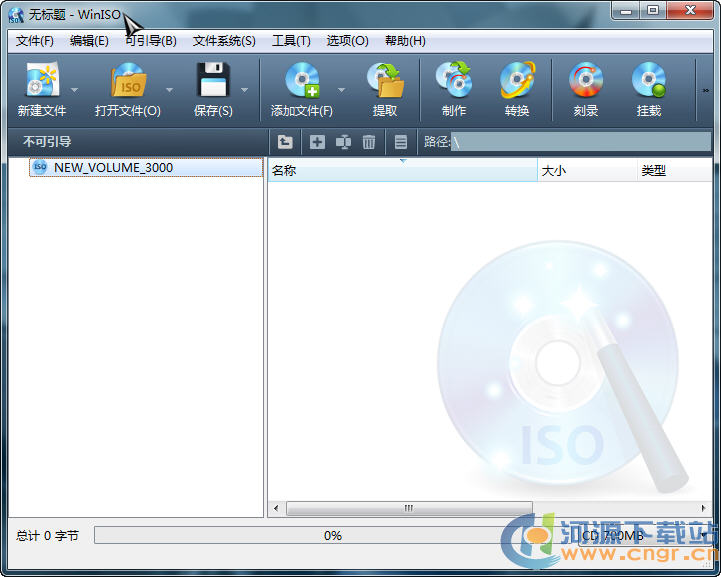Open the Tools (工具) menu
Screen dimensions: 721x577
(291, 41)
